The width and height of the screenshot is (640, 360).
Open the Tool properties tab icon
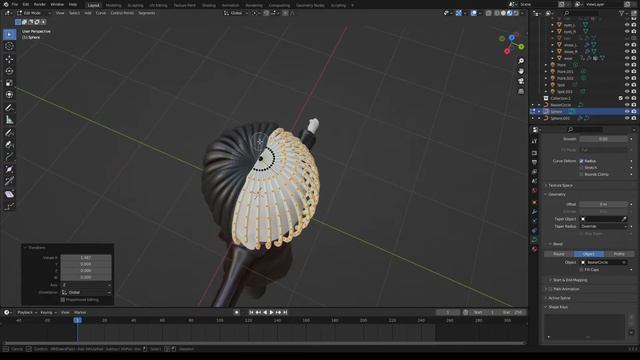(534, 141)
